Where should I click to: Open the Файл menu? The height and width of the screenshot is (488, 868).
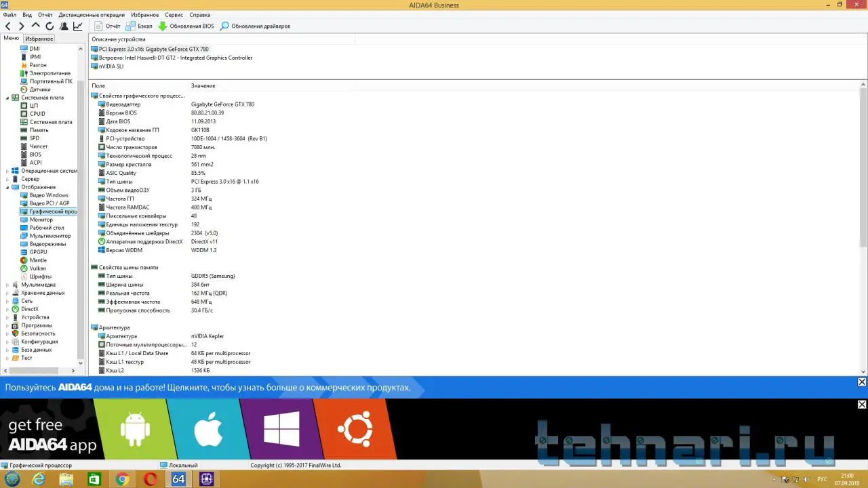coord(9,14)
